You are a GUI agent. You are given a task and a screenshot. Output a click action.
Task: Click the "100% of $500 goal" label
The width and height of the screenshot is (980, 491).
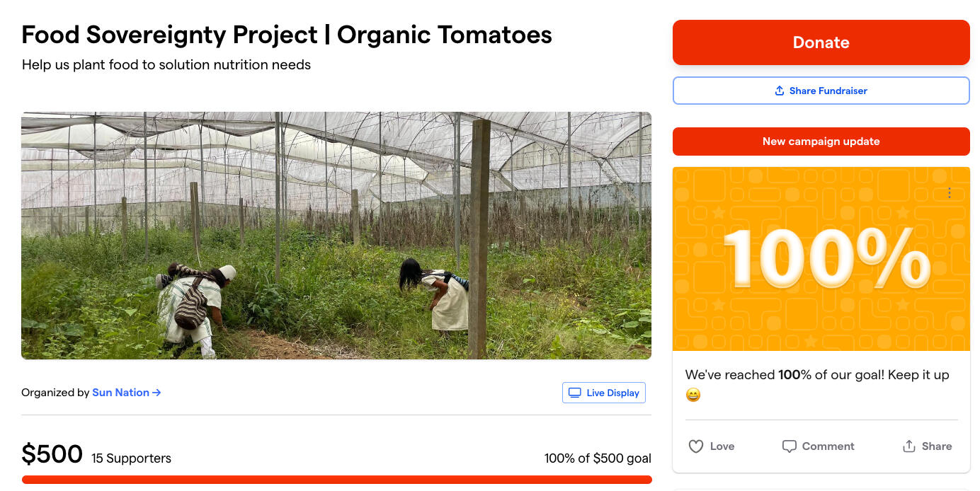pos(597,458)
